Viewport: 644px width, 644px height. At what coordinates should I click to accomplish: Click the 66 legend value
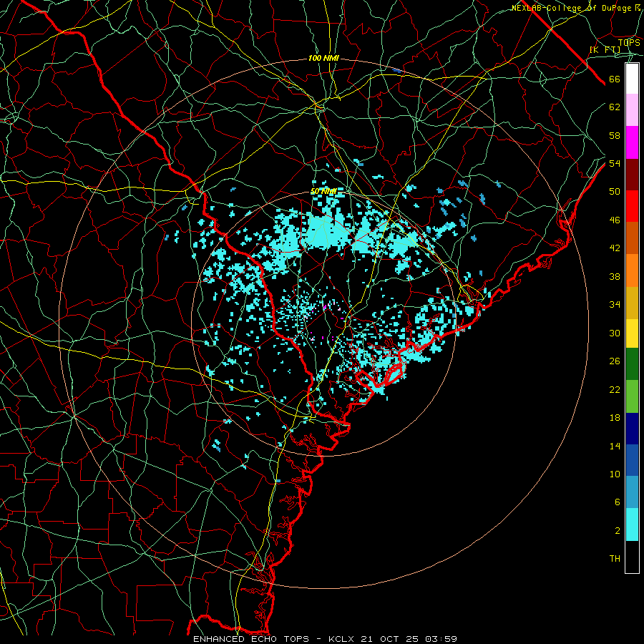(x=615, y=79)
